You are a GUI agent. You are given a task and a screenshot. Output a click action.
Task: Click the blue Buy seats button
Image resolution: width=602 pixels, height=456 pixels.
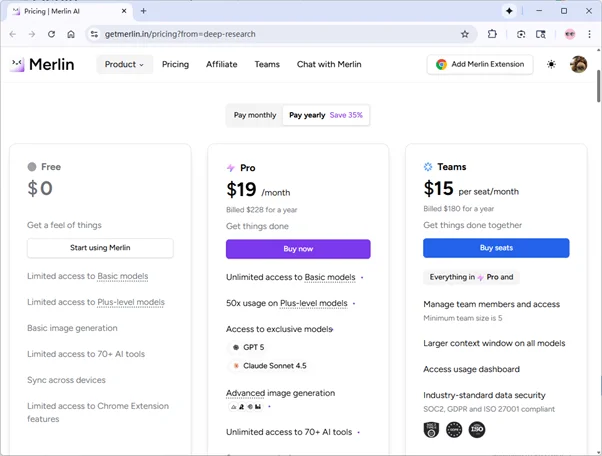(496, 248)
